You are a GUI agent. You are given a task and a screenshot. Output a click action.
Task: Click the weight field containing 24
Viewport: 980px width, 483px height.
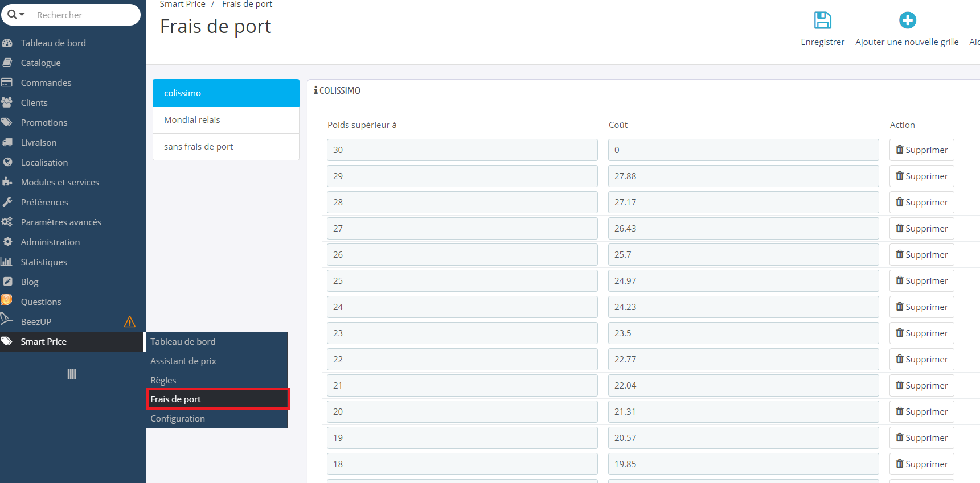pos(462,307)
